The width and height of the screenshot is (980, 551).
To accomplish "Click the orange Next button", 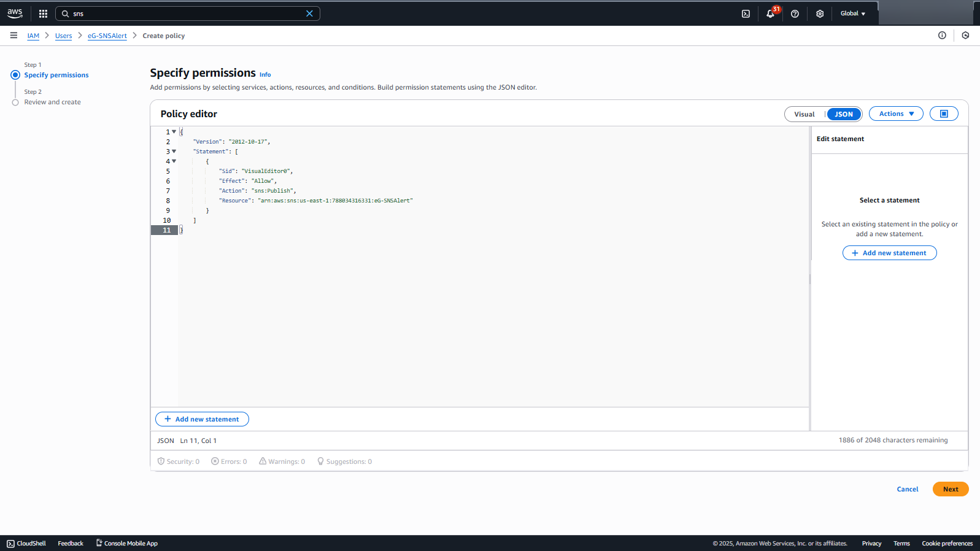I will click(950, 489).
